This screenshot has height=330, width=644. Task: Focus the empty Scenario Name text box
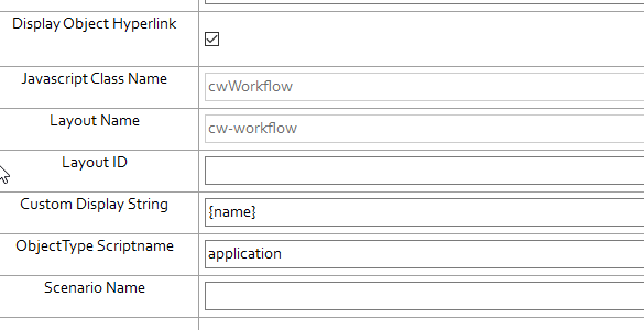424,296
